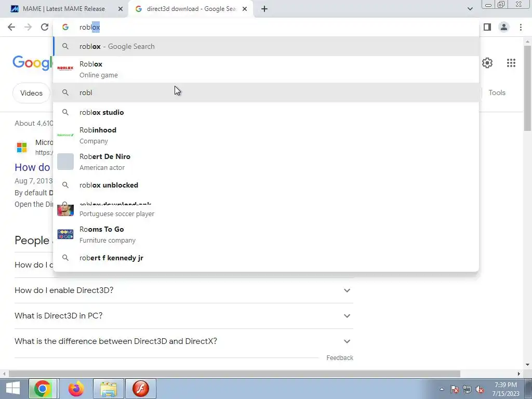
Task: Show hidden system tray icons
Action: pos(442,389)
